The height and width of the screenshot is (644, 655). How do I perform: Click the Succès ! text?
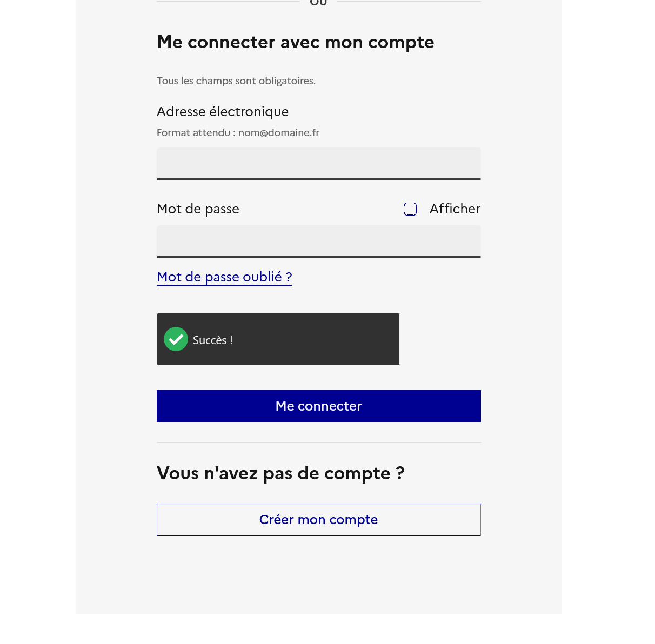(x=213, y=340)
